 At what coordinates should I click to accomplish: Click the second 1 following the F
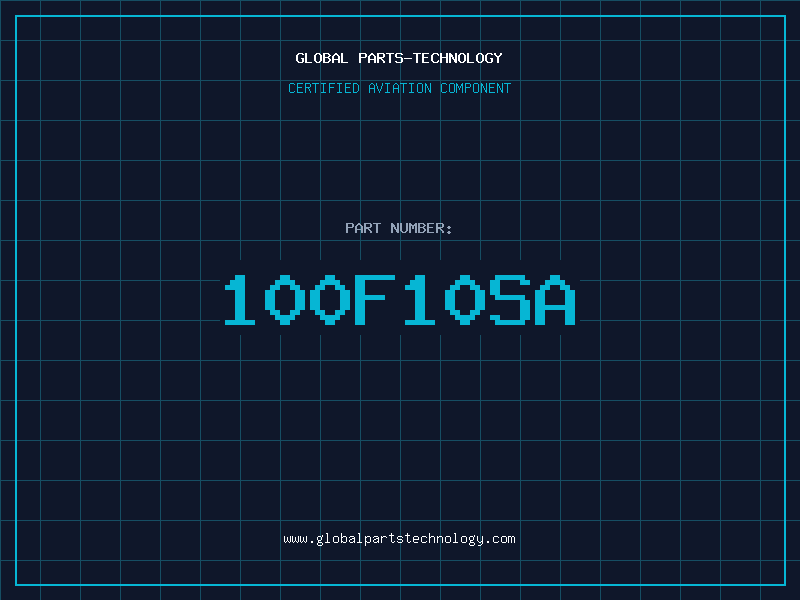pos(422,301)
